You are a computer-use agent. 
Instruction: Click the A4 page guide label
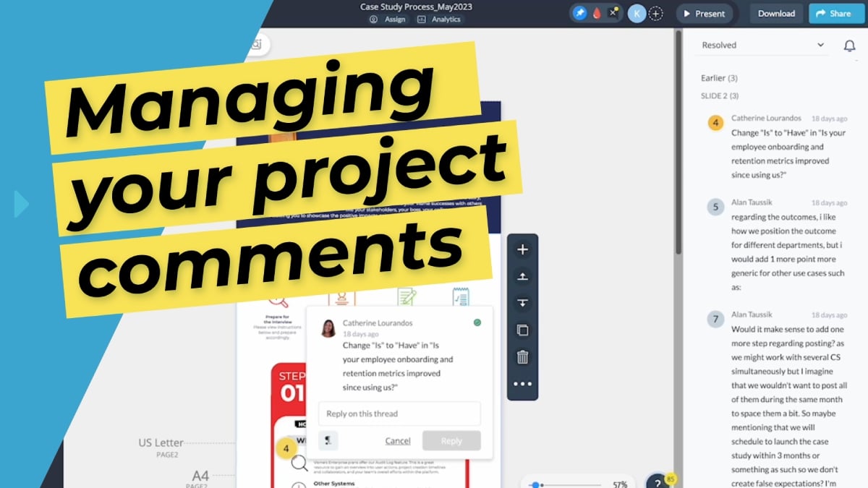click(200, 476)
